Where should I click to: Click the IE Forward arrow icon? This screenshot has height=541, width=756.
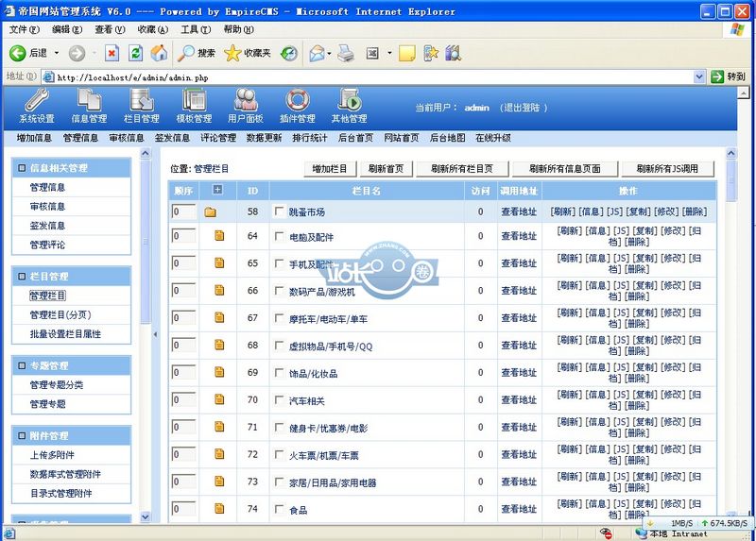[x=77, y=53]
